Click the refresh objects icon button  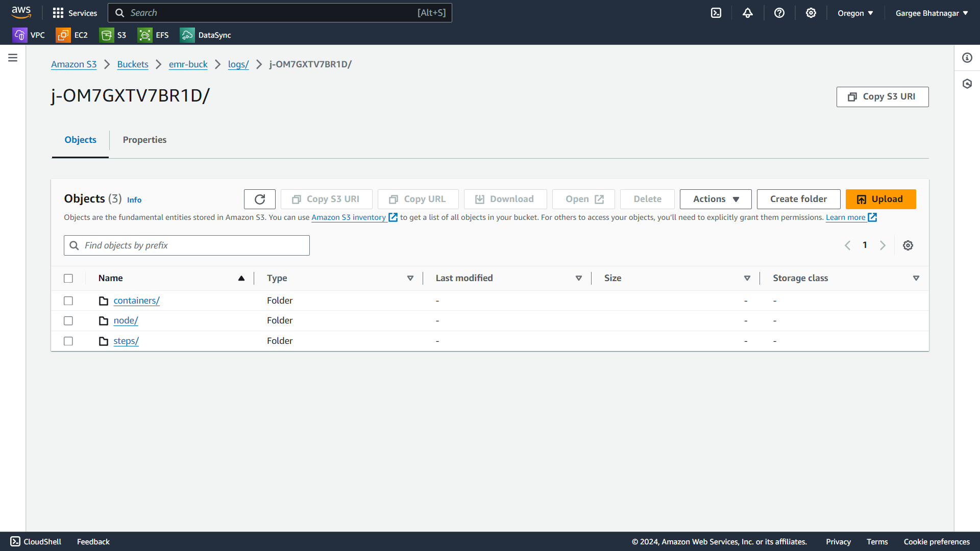259,199
